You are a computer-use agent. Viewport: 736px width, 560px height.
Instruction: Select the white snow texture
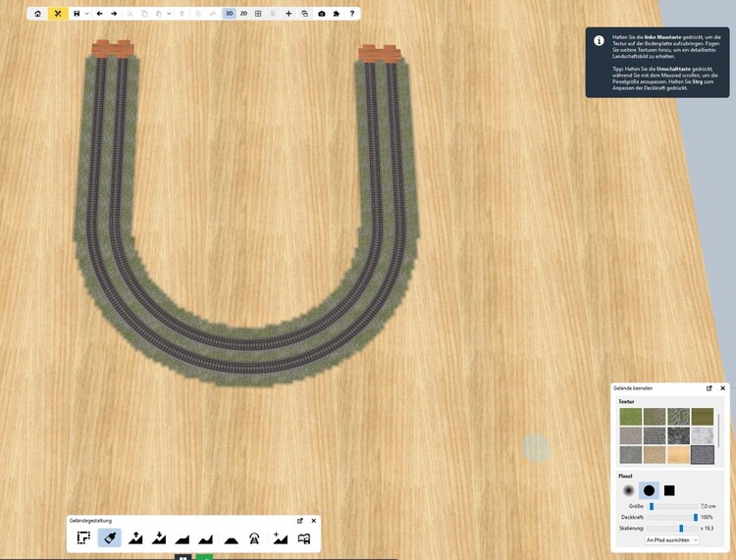(x=703, y=435)
